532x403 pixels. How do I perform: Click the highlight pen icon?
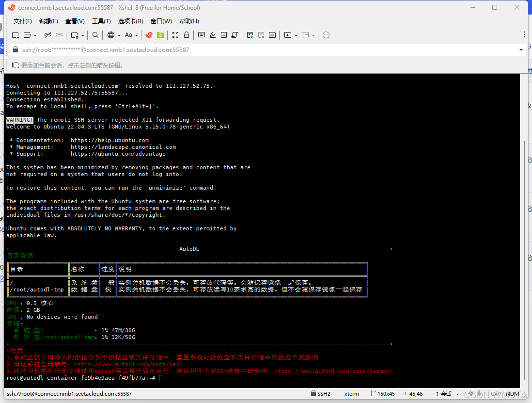tap(213, 35)
